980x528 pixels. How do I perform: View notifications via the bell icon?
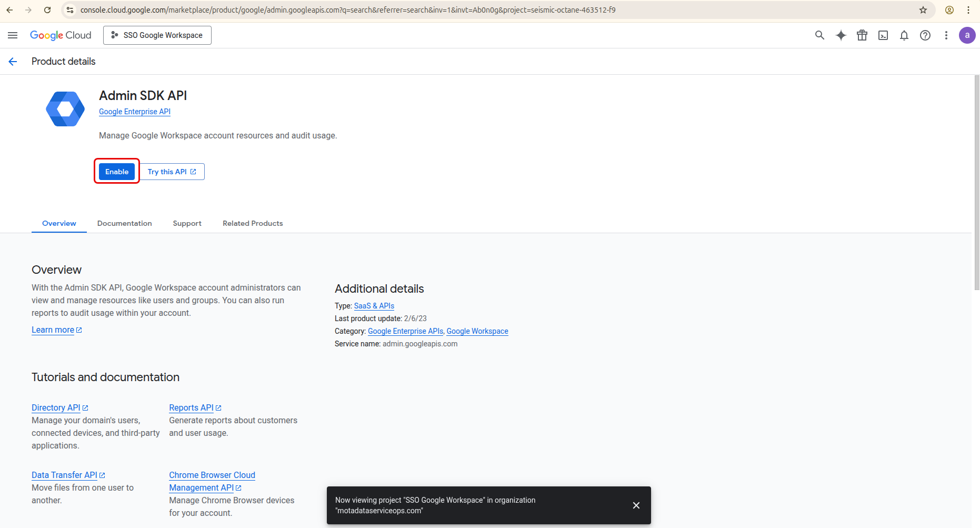pos(904,35)
